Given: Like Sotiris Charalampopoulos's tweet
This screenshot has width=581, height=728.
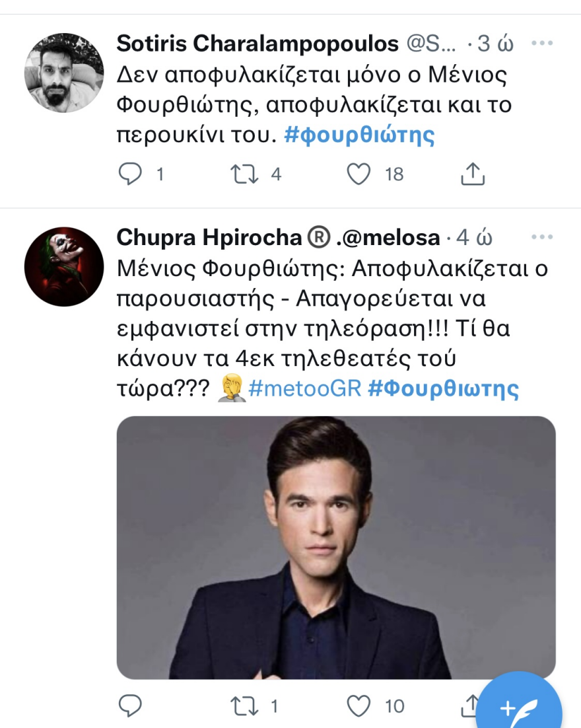Looking at the screenshot, I should coord(359,174).
